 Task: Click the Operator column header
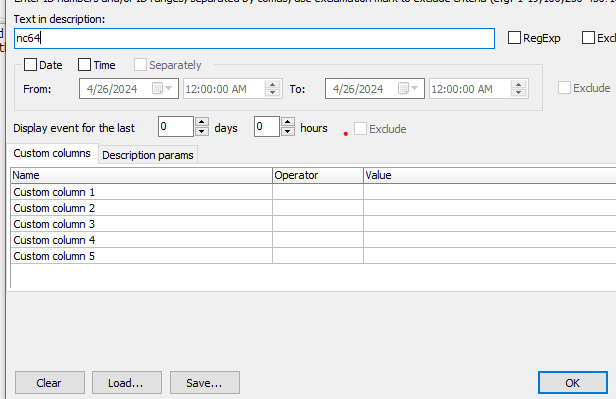click(x=318, y=175)
